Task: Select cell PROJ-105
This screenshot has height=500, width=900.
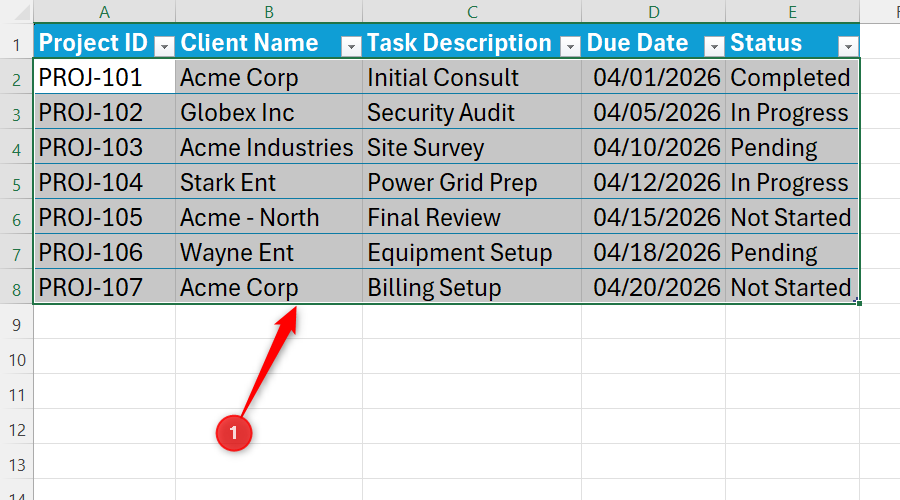Action: (104, 216)
